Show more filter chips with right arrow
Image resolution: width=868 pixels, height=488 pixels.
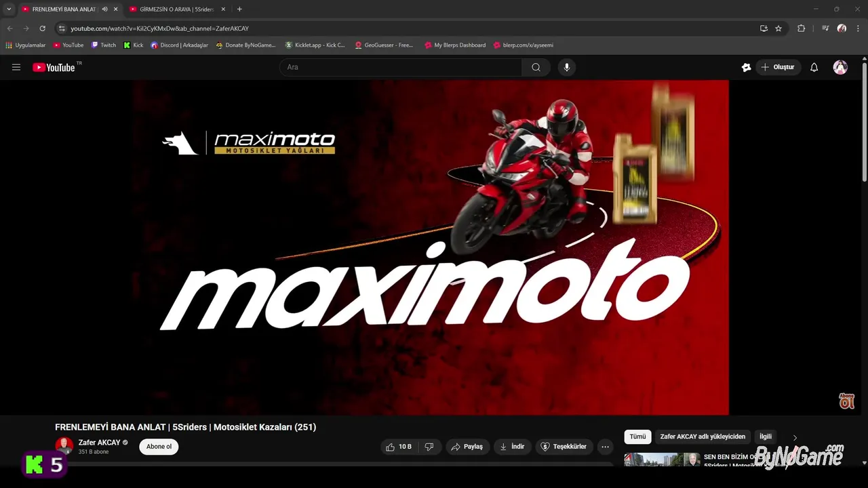[x=795, y=438]
